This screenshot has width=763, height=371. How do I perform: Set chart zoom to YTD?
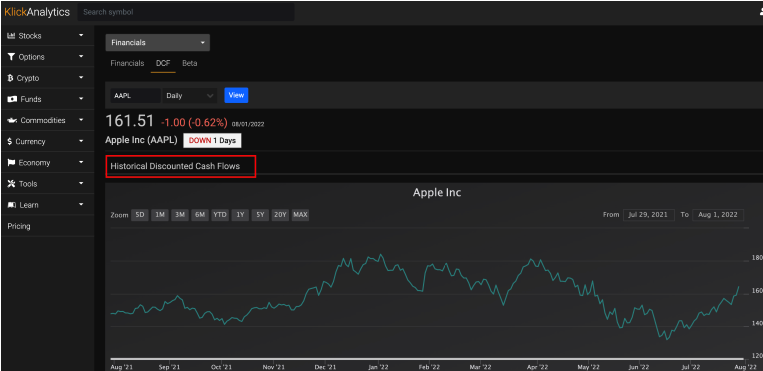pyautogui.click(x=220, y=215)
